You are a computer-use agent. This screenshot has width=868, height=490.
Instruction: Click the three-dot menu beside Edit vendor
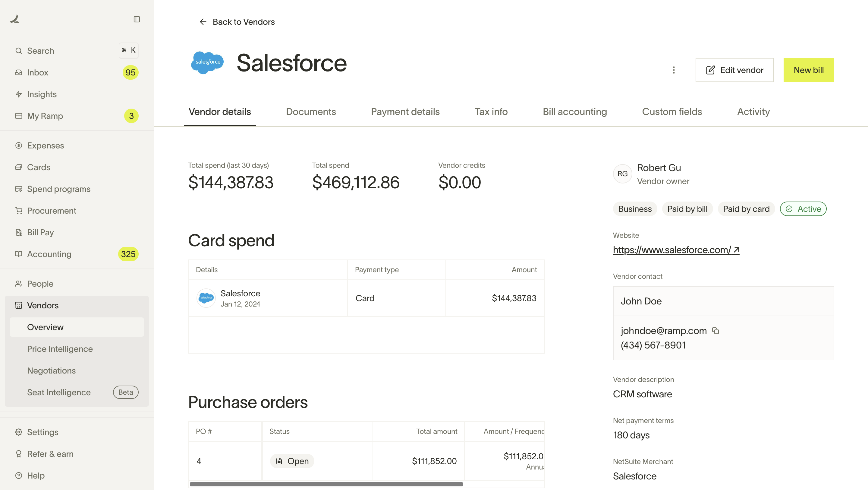coord(674,70)
